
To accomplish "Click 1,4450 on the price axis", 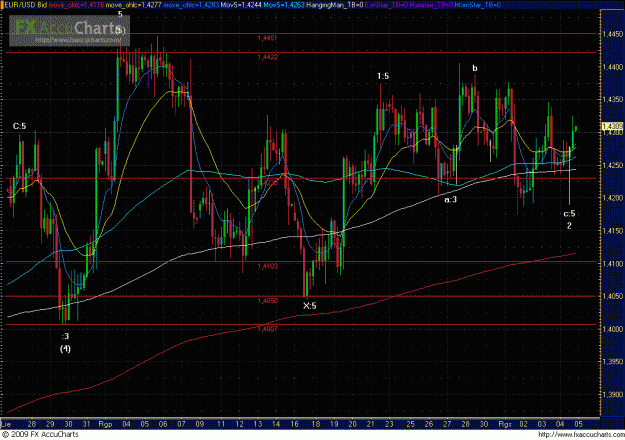I will 613,34.
